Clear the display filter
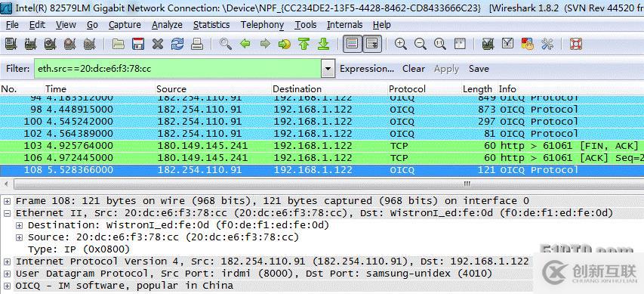 point(414,69)
